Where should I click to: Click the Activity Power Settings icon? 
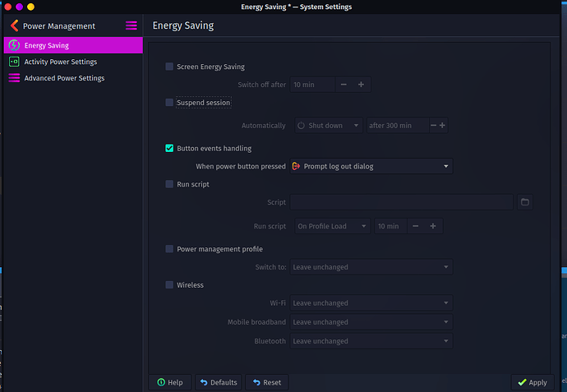[14, 62]
